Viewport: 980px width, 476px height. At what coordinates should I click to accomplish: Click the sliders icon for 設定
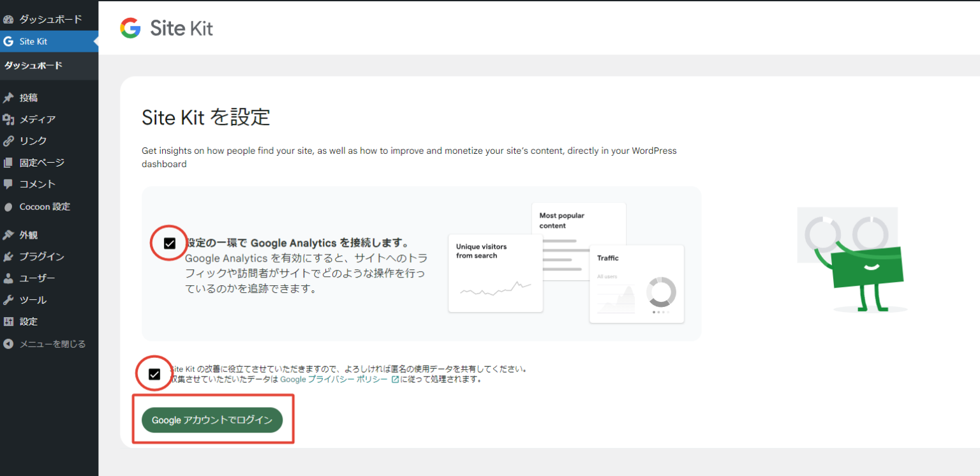point(8,322)
